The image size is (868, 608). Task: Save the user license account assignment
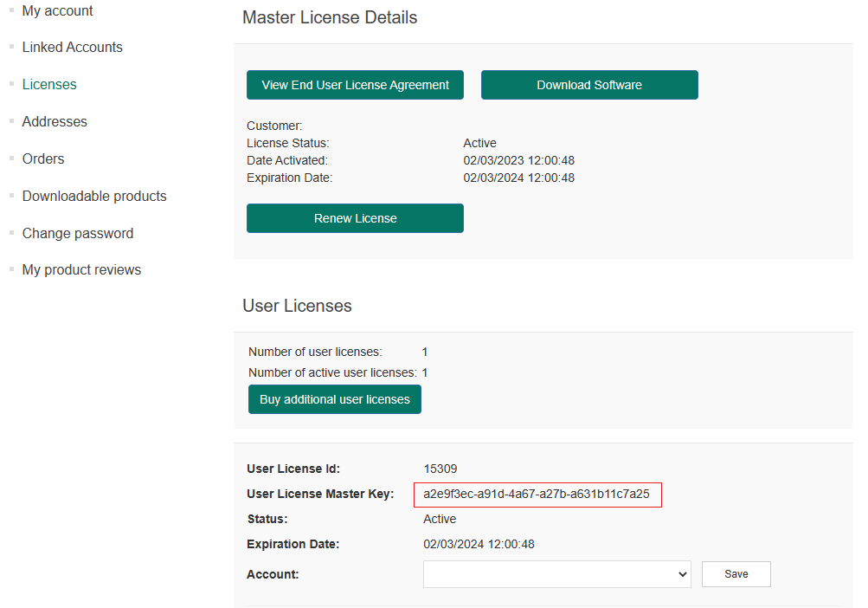pyautogui.click(x=736, y=574)
